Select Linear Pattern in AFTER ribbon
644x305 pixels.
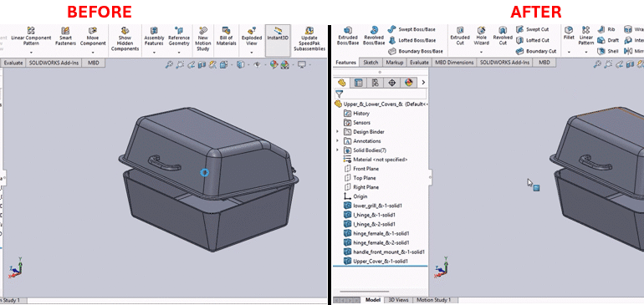point(586,36)
